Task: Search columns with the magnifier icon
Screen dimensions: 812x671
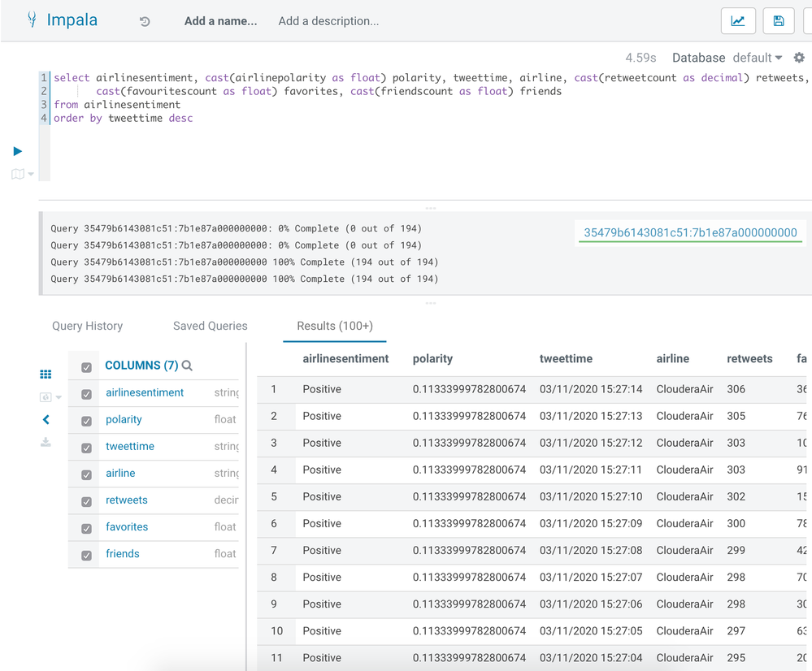Action: click(188, 366)
